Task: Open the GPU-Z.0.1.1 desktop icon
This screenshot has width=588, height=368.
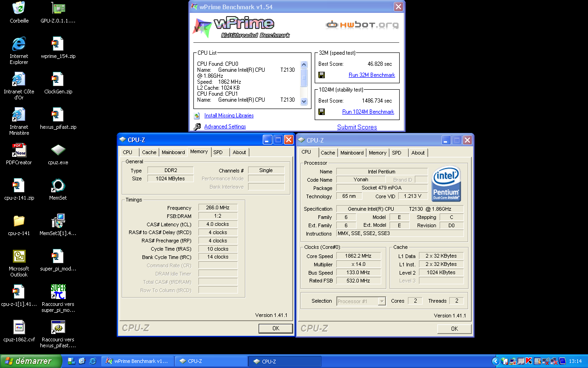Action: click(58, 8)
